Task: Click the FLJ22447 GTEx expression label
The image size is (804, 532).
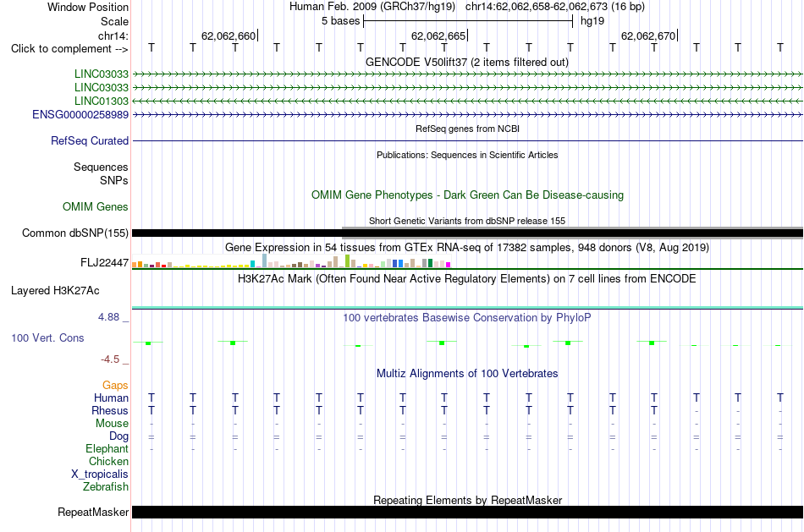Action: pos(105,263)
